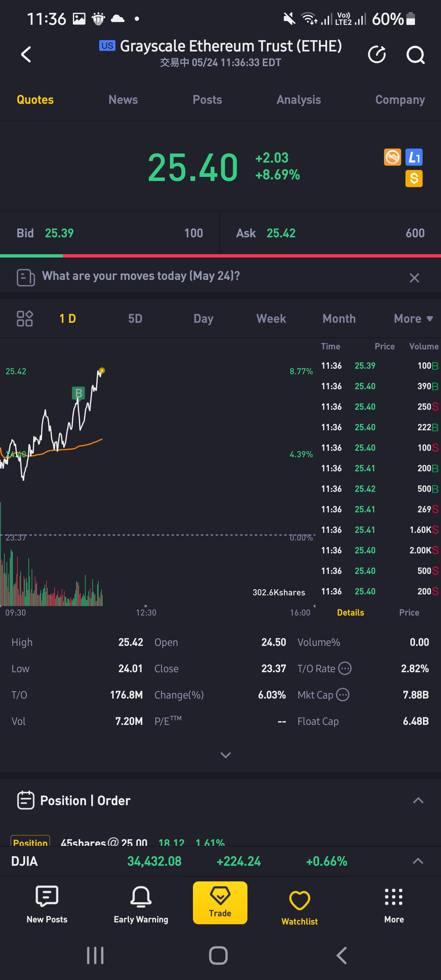Collapse the Position | Order section

point(418,800)
